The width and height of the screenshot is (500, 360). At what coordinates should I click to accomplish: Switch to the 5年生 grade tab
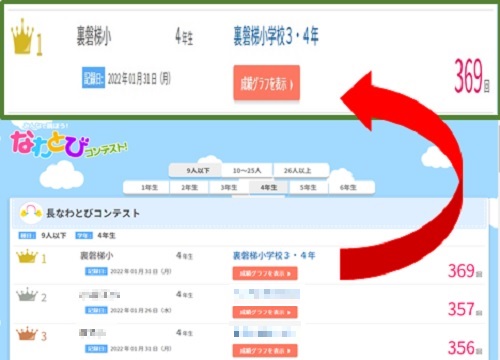[308, 187]
